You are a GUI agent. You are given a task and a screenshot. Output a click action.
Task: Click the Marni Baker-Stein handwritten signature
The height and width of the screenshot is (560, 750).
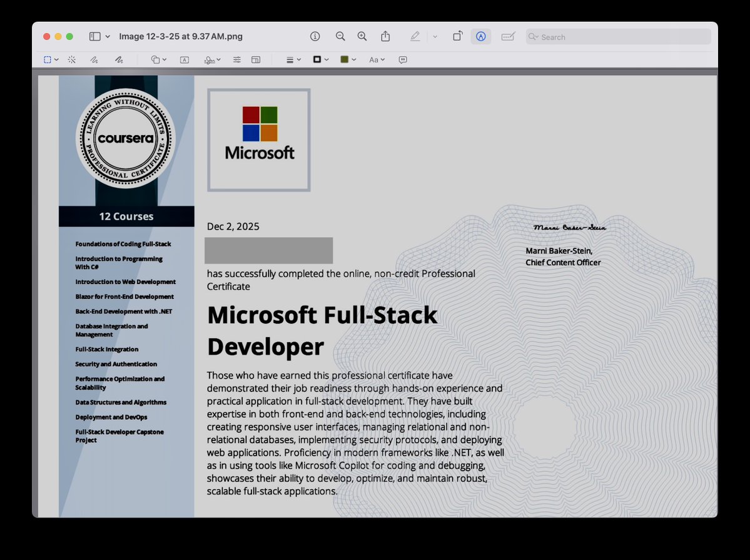[x=570, y=227]
